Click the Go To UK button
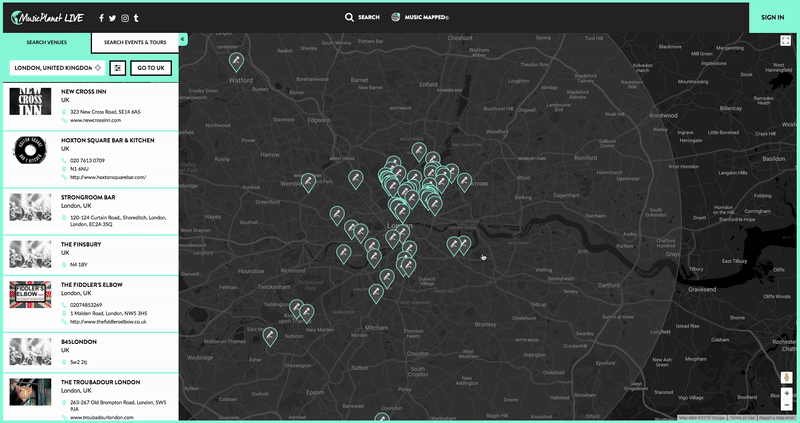The image size is (800, 423). tap(151, 67)
